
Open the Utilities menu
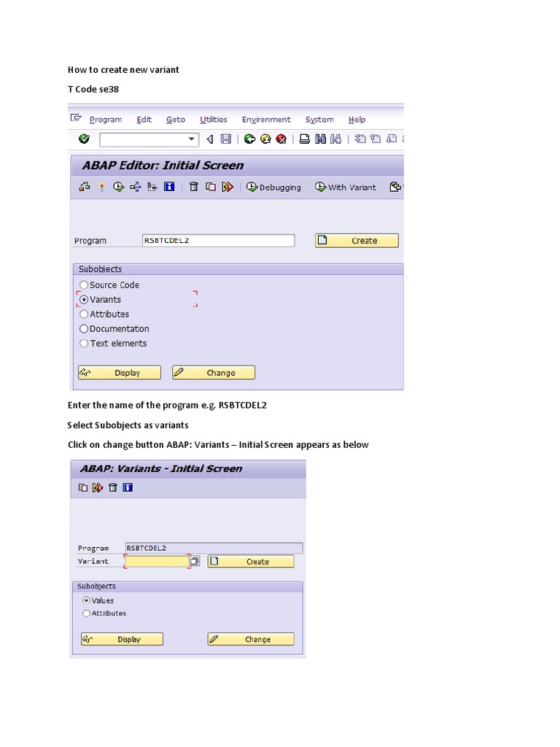coord(214,120)
